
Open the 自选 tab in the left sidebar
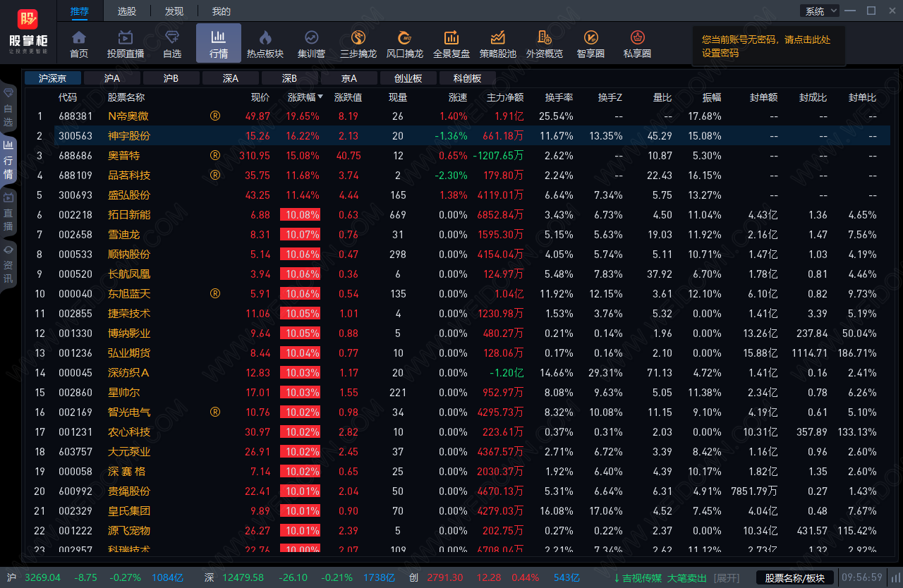point(8,109)
